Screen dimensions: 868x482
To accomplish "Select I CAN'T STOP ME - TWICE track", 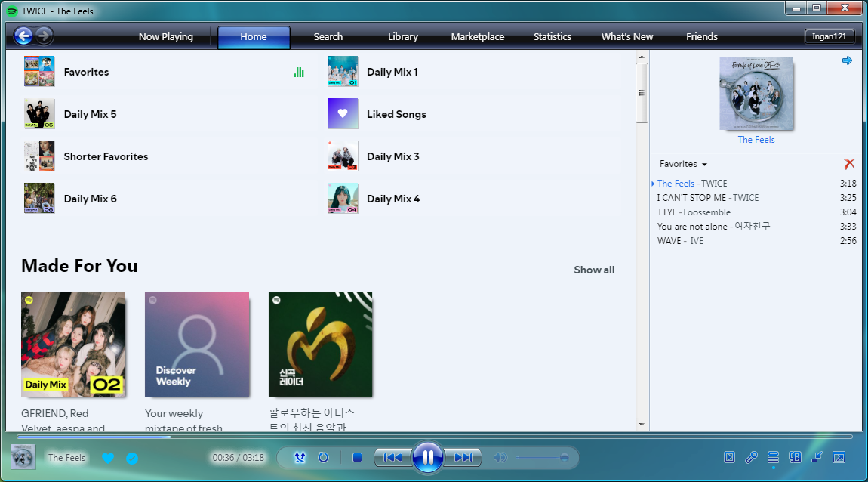I will (756, 198).
